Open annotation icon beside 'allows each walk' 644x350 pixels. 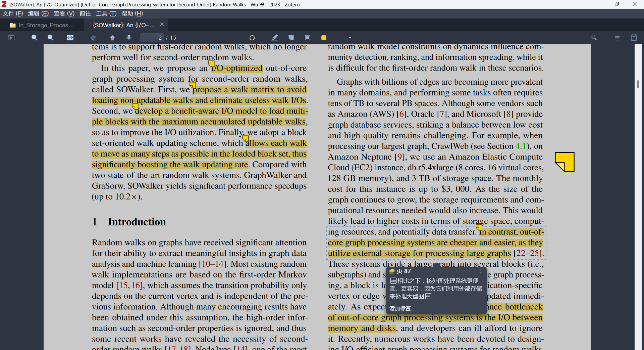point(246,139)
